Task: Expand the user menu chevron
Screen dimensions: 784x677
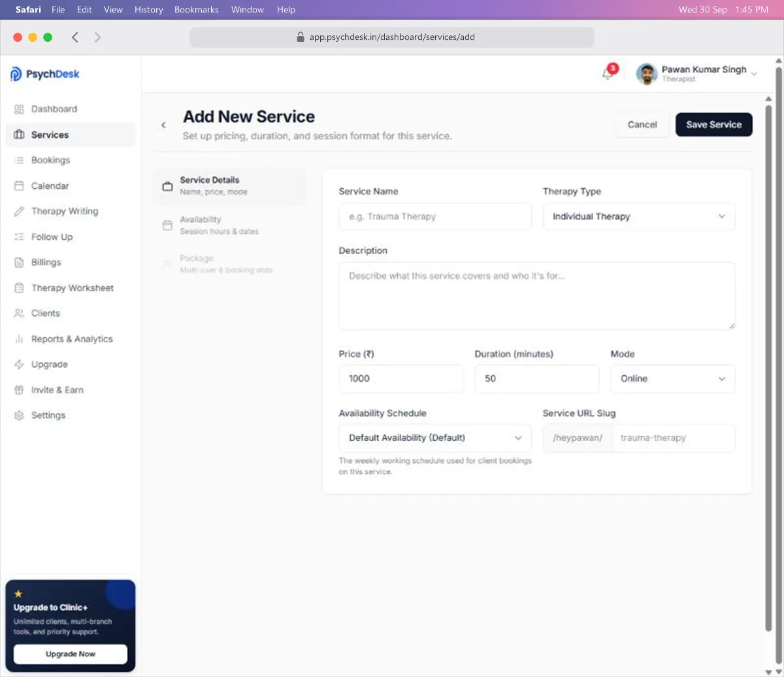Action: tap(754, 74)
